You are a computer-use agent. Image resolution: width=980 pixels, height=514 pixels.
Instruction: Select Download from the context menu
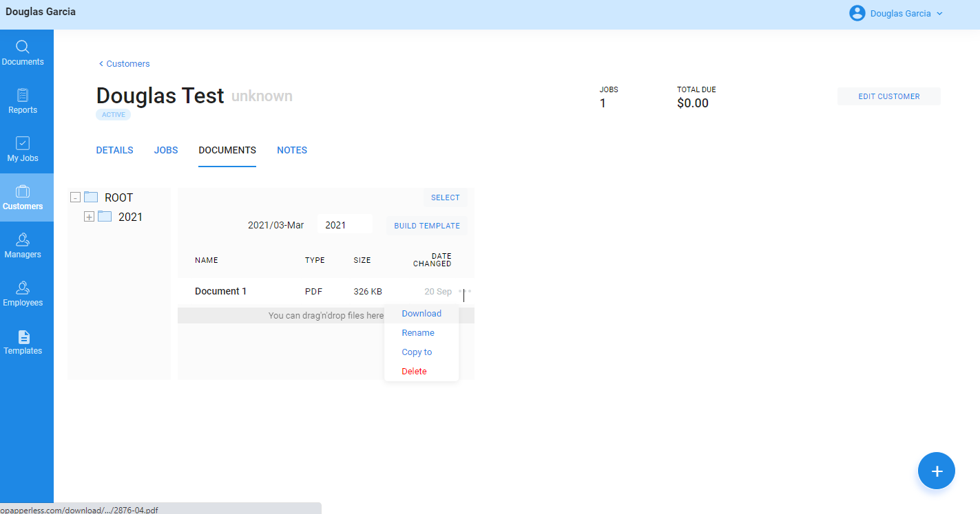(x=421, y=313)
